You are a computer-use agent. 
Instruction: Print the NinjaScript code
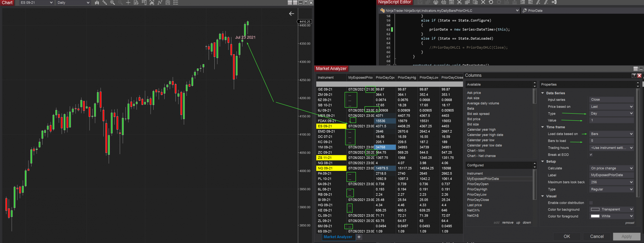point(436,2)
